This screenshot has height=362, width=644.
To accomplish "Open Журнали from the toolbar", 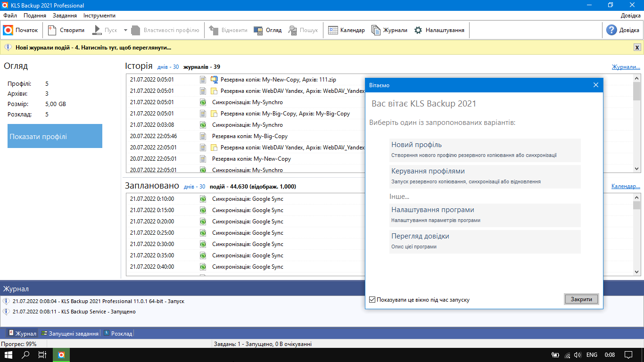I will coord(389,30).
